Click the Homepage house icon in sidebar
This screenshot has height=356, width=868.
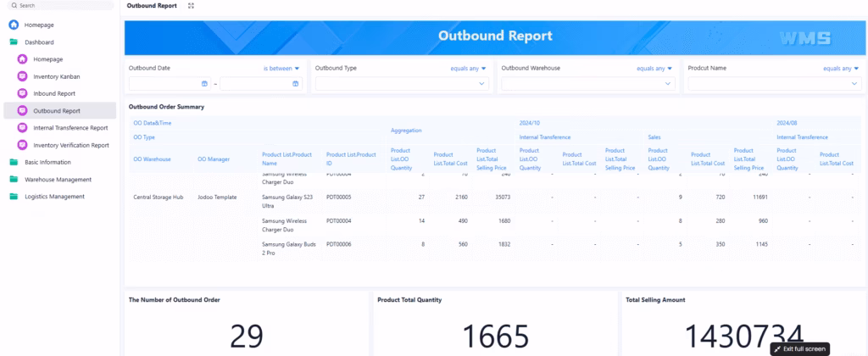14,25
